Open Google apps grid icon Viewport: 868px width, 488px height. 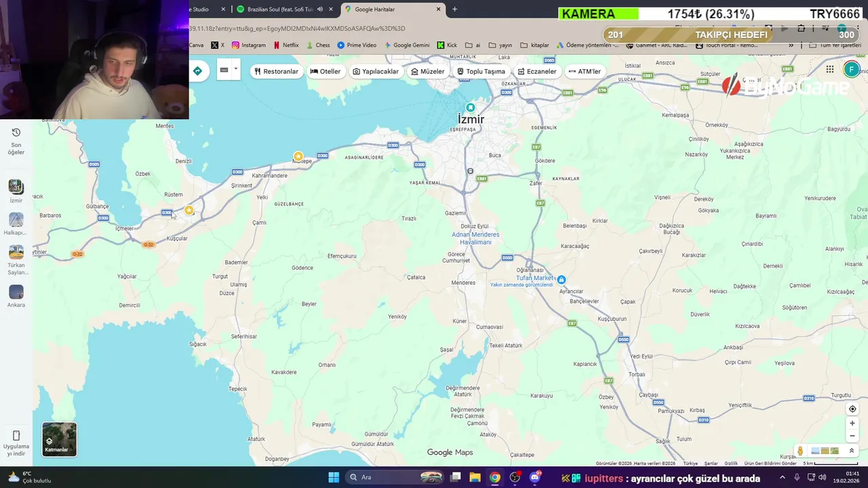(x=830, y=69)
